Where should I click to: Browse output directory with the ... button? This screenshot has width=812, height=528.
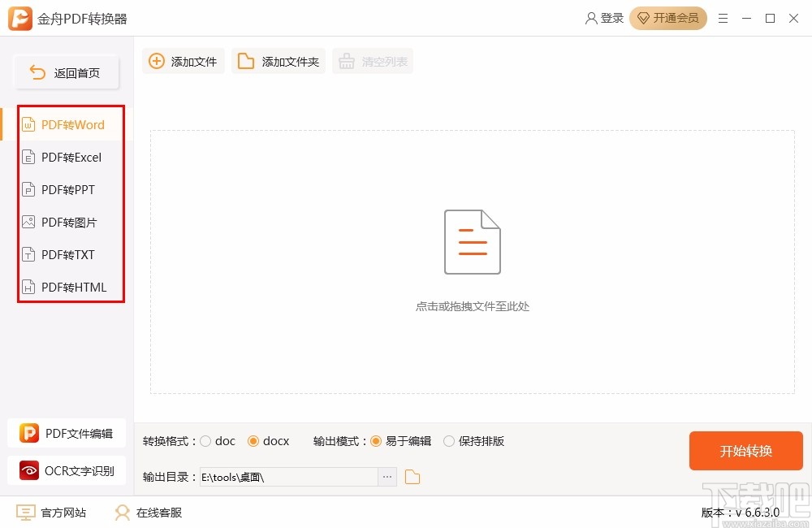(x=387, y=477)
